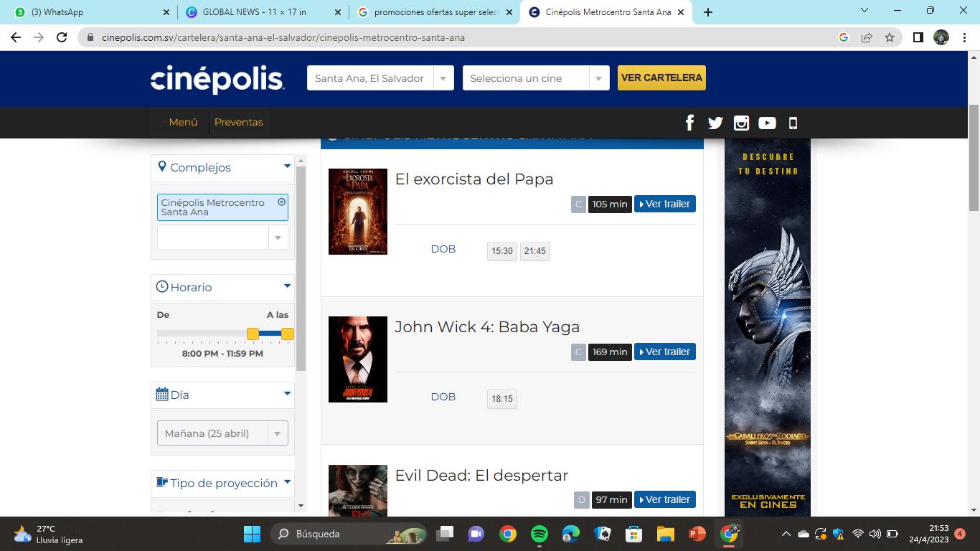This screenshot has width=980, height=551.
Task: Click the Búsqueda taskbar search box
Action: [349, 534]
